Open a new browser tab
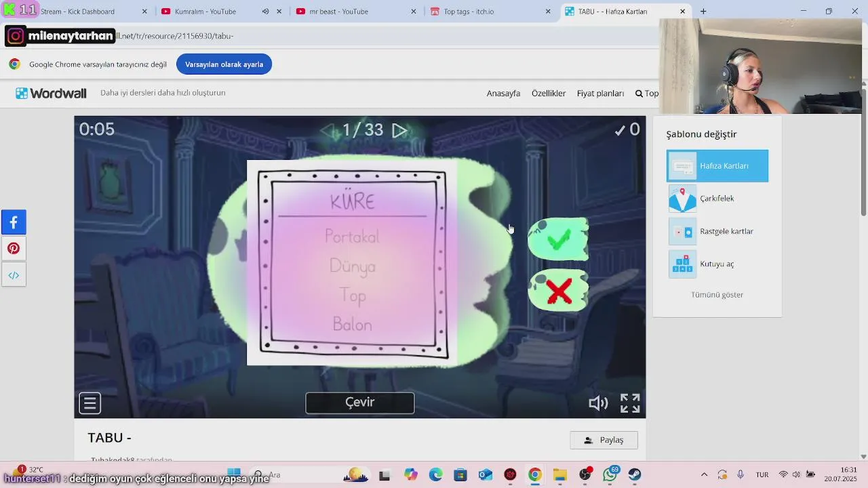Viewport: 868px width, 488px height. (703, 12)
